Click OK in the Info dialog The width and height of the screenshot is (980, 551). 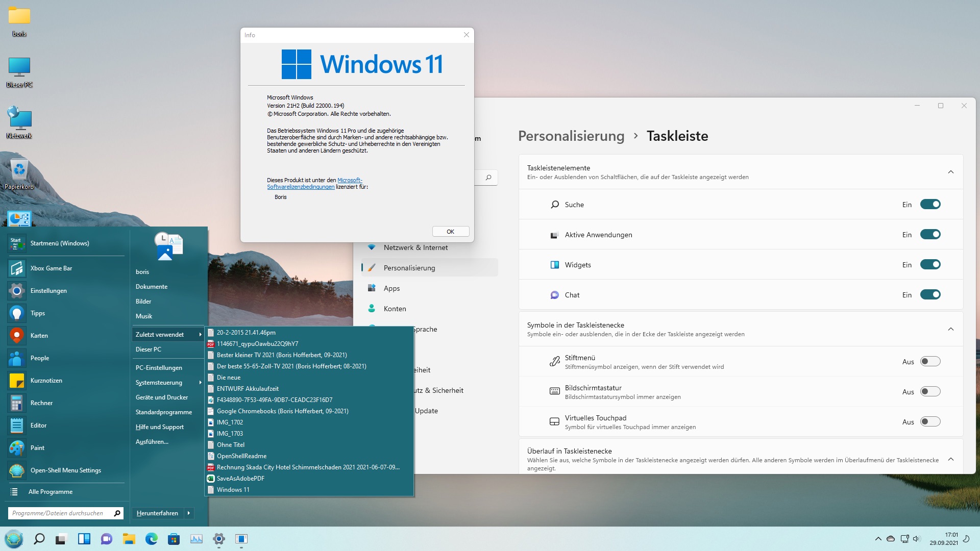click(450, 232)
